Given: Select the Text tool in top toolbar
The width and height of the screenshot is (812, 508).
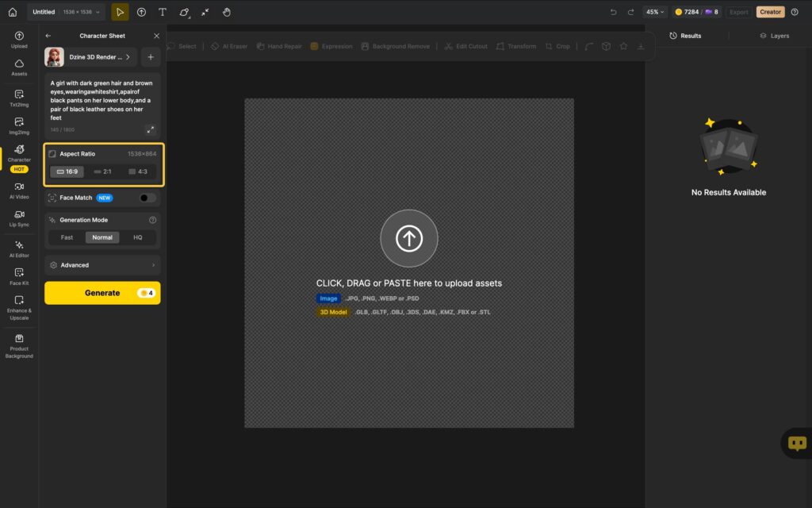Looking at the screenshot, I should tap(163, 12).
